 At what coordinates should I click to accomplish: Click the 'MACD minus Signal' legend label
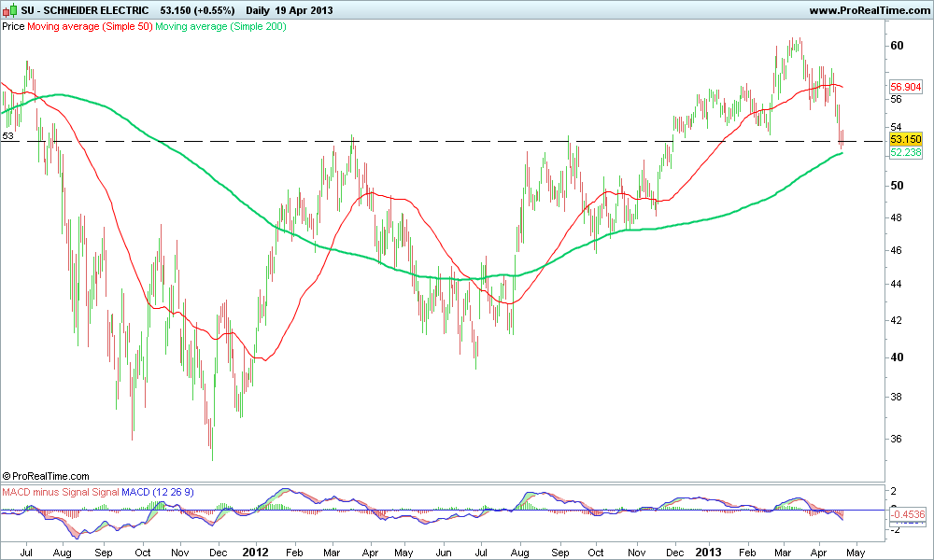pos(46,492)
